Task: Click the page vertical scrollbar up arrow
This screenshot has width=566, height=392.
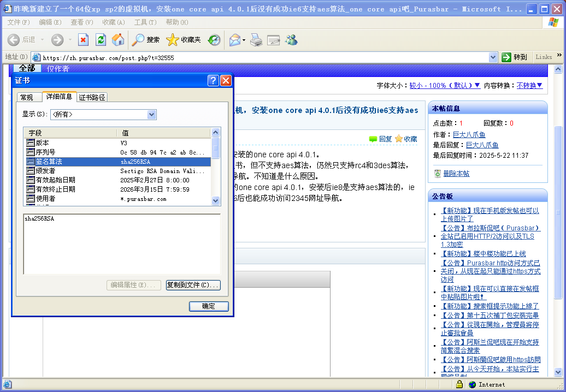Action: coord(558,69)
